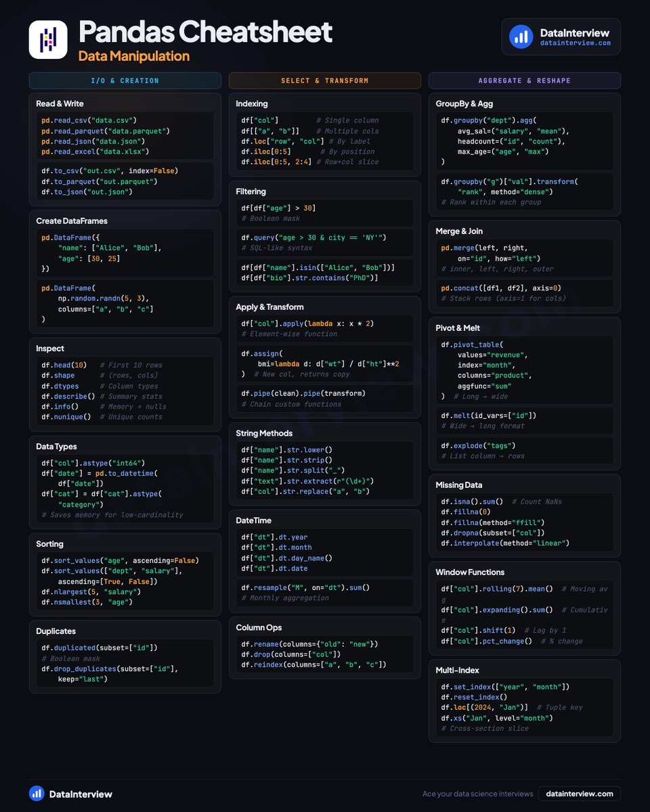Viewport: 650px width, 812px height.
Task: Click the df.describe() code line
Action: tap(68, 396)
